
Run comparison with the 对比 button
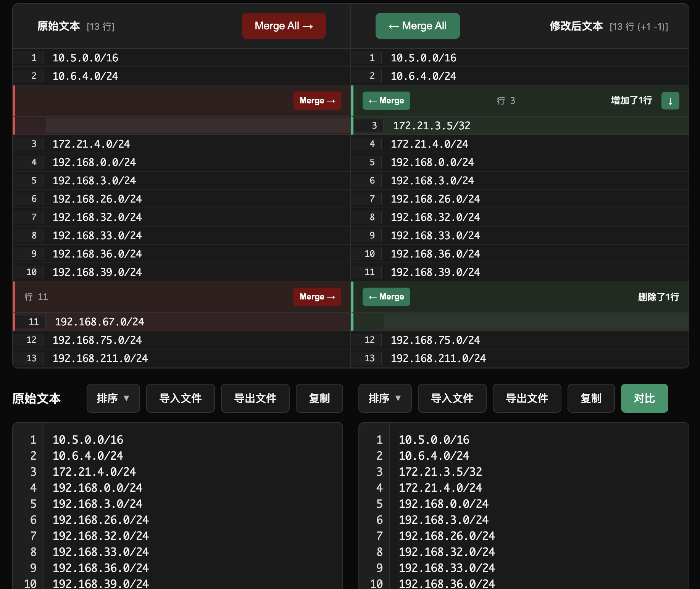tap(645, 398)
